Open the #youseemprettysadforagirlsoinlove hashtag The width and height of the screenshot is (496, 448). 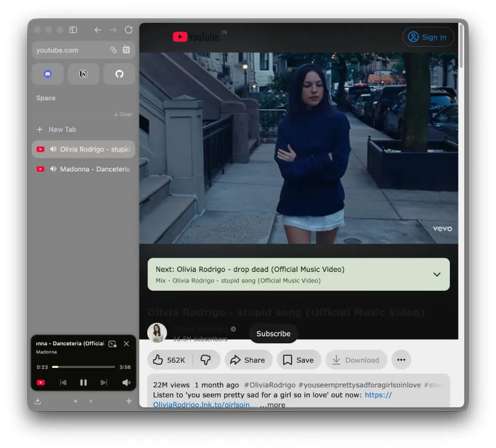coord(359,384)
